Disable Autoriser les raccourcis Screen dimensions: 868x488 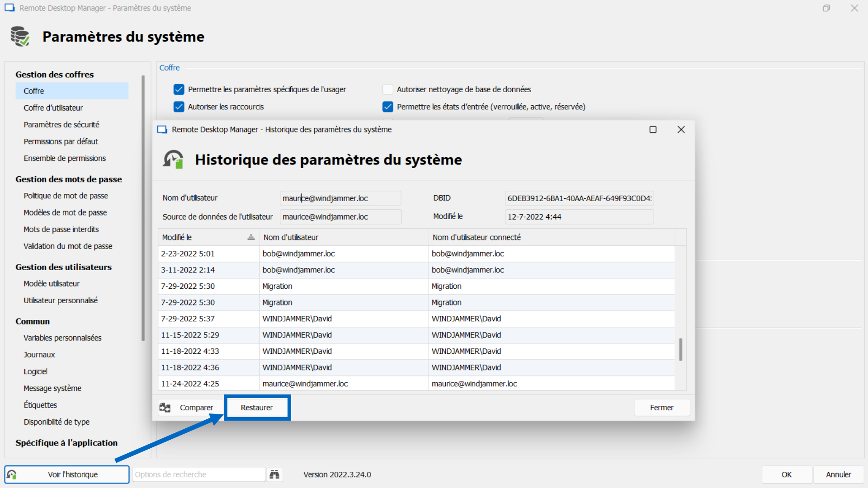(x=179, y=107)
